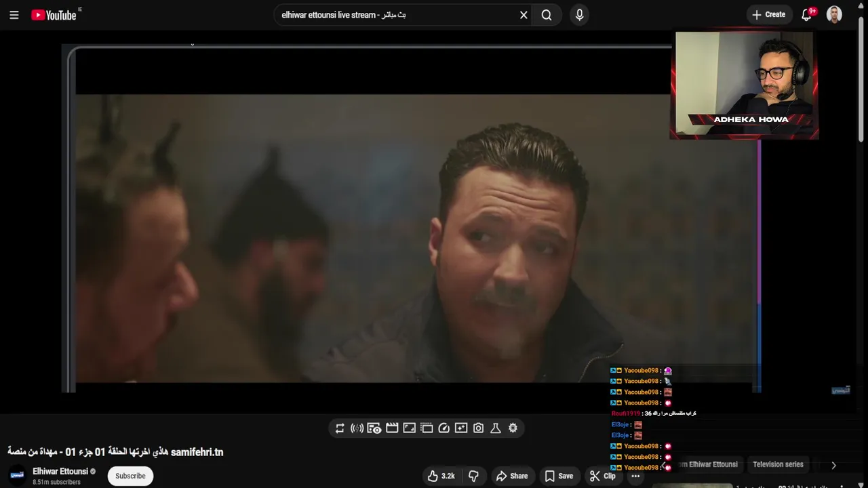Click the pop-out player window icon
The width and height of the screenshot is (868, 488).
point(427,428)
